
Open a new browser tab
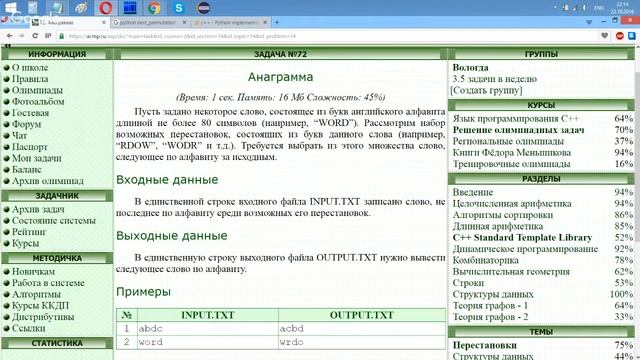[277, 22]
